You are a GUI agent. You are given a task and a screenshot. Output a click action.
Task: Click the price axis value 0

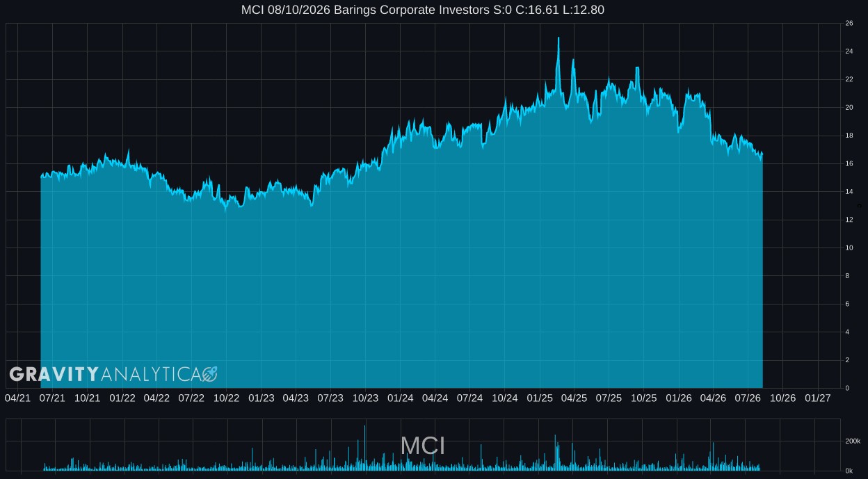pos(846,388)
